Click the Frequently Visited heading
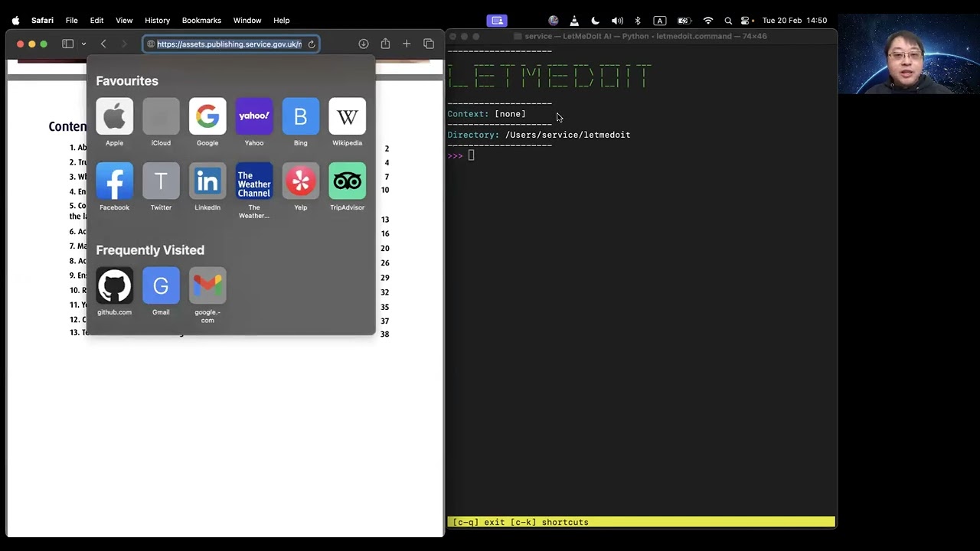 click(x=150, y=250)
